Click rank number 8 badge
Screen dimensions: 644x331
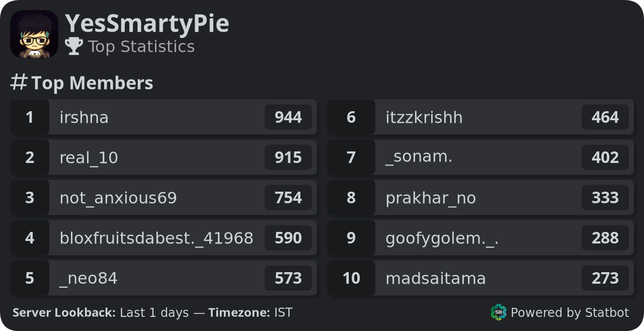point(351,198)
